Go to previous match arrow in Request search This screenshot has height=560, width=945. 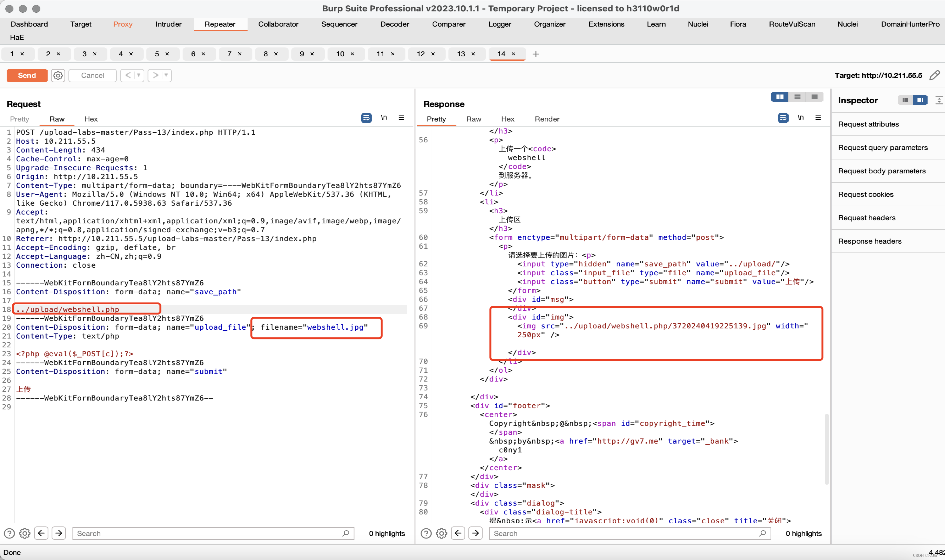pos(41,533)
